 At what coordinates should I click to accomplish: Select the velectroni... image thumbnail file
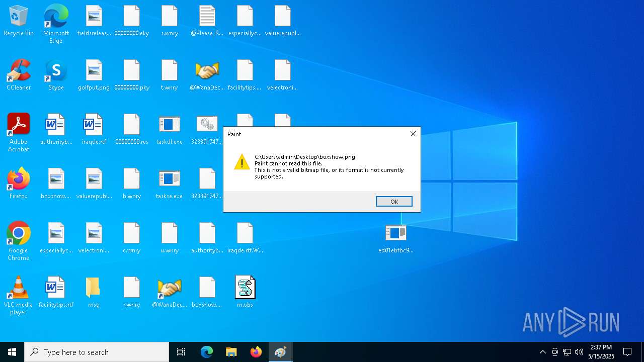point(94,238)
